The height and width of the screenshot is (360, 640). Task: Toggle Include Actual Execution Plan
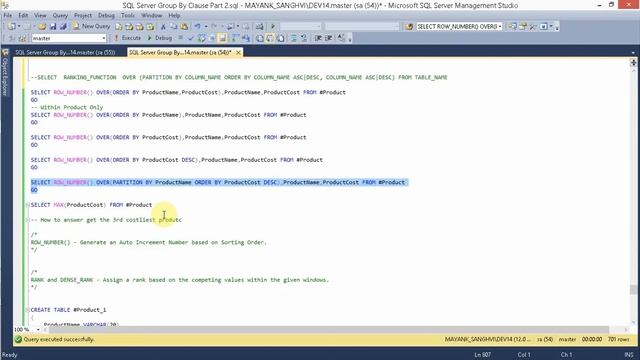point(235,38)
